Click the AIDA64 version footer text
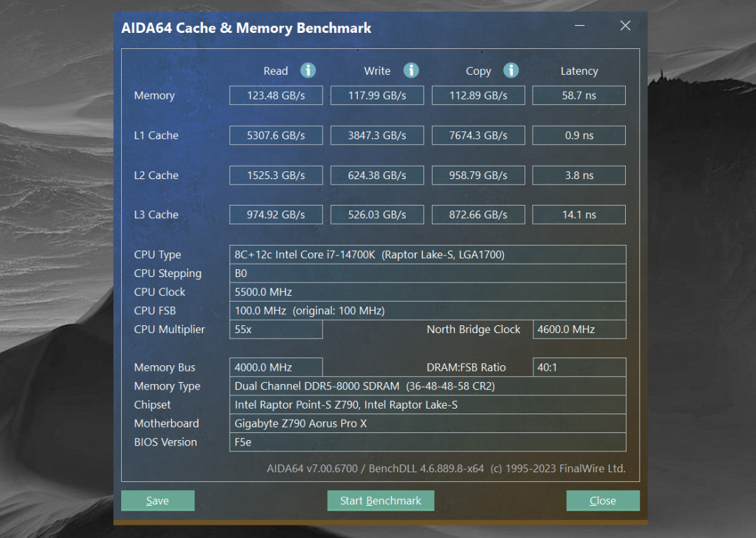756x538 pixels. click(446, 469)
